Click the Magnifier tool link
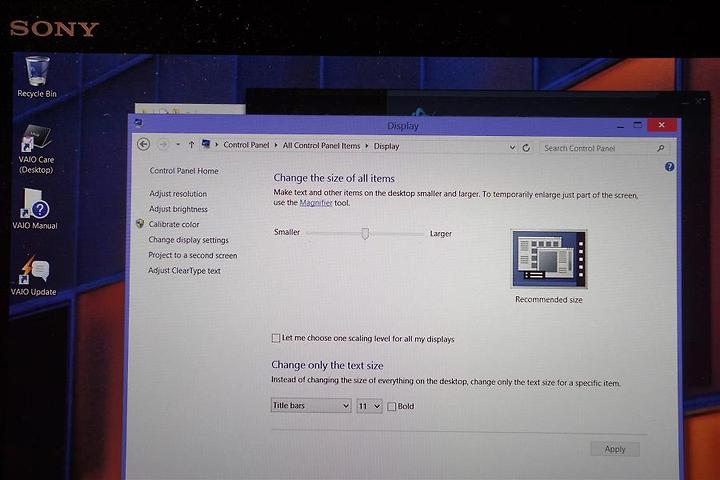This screenshot has width=720, height=480. (315, 203)
